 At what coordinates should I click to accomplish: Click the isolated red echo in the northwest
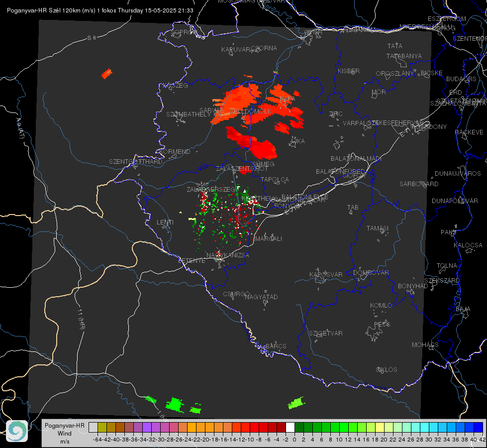(106, 74)
